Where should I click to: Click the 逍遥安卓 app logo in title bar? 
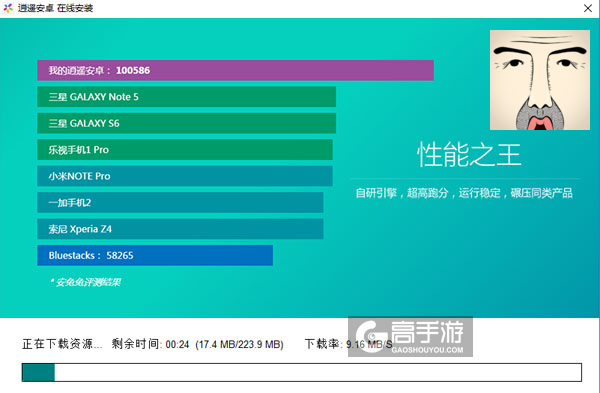[x=8, y=8]
